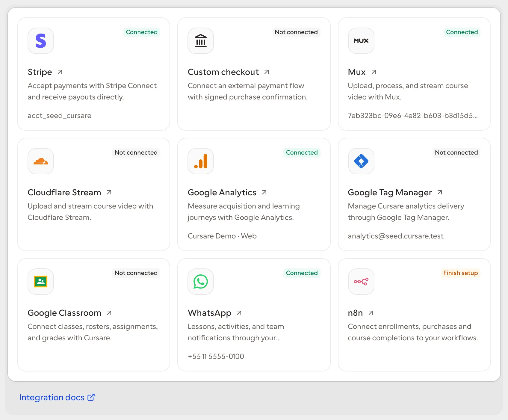Open the arrow icon next to n8n

pyautogui.click(x=371, y=313)
